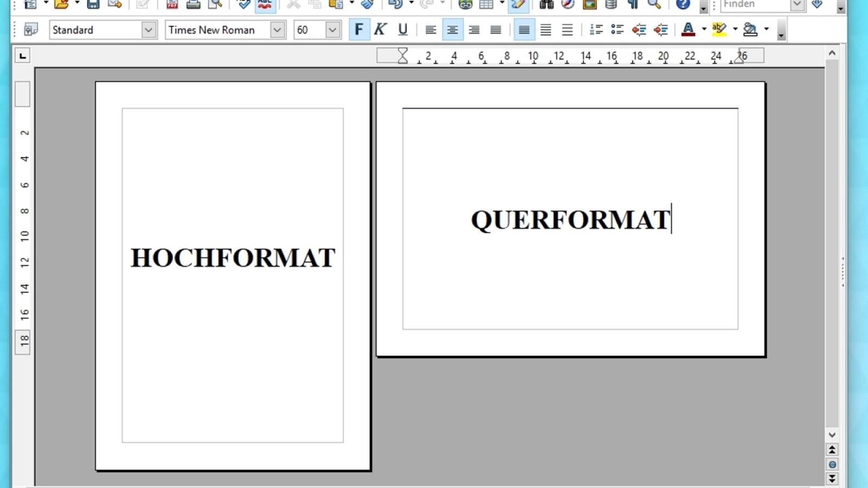Open the font name dropdown

click(x=278, y=30)
